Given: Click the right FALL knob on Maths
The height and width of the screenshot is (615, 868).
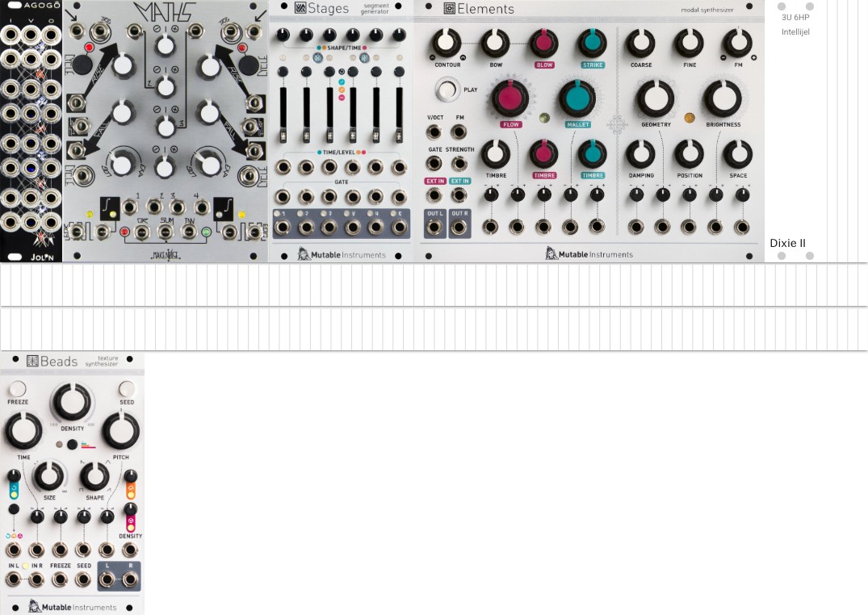Looking at the screenshot, I should pyautogui.click(x=208, y=112).
